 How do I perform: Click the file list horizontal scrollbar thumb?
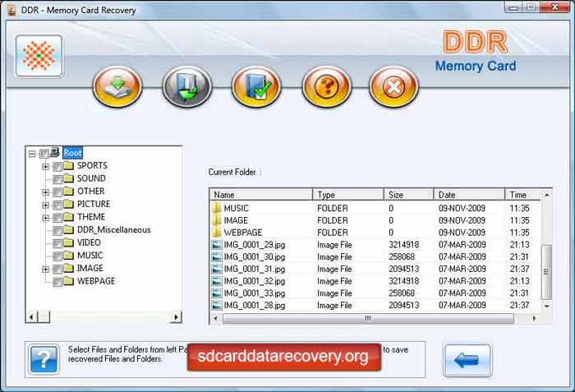pyautogui.click(x=368, y=319)
